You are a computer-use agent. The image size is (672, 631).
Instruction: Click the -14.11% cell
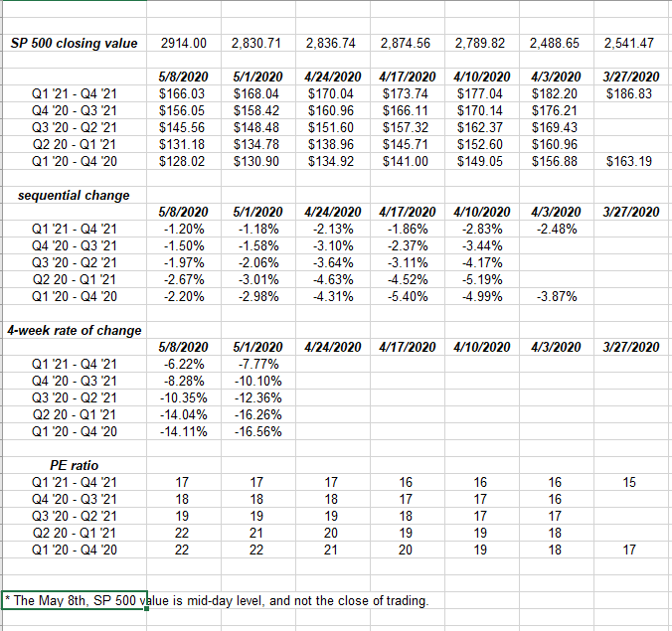[x=184, y=432]
